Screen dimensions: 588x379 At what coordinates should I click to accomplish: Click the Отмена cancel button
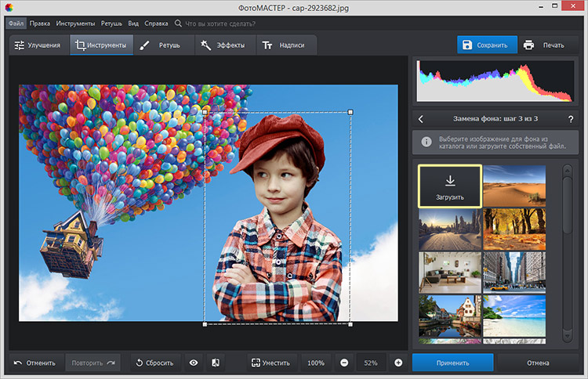coord(538,363)
